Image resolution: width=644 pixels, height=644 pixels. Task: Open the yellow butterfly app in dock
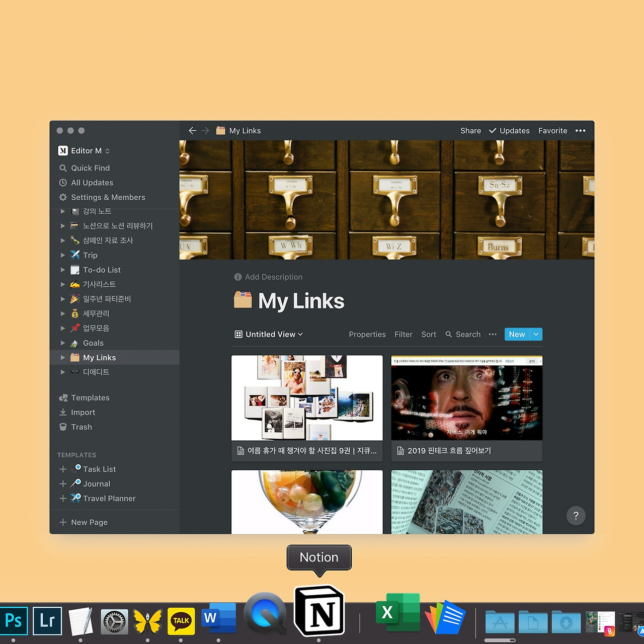click(x=147, y=621)
